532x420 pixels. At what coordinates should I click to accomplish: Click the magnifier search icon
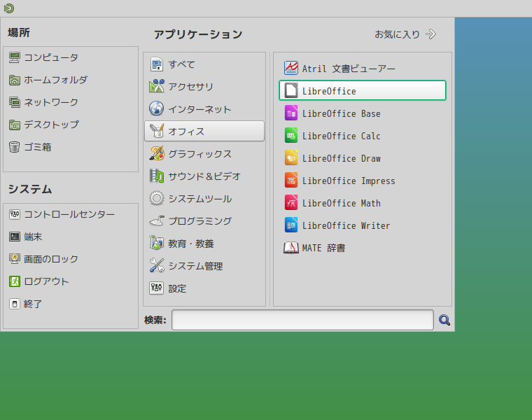click(444, 320)
